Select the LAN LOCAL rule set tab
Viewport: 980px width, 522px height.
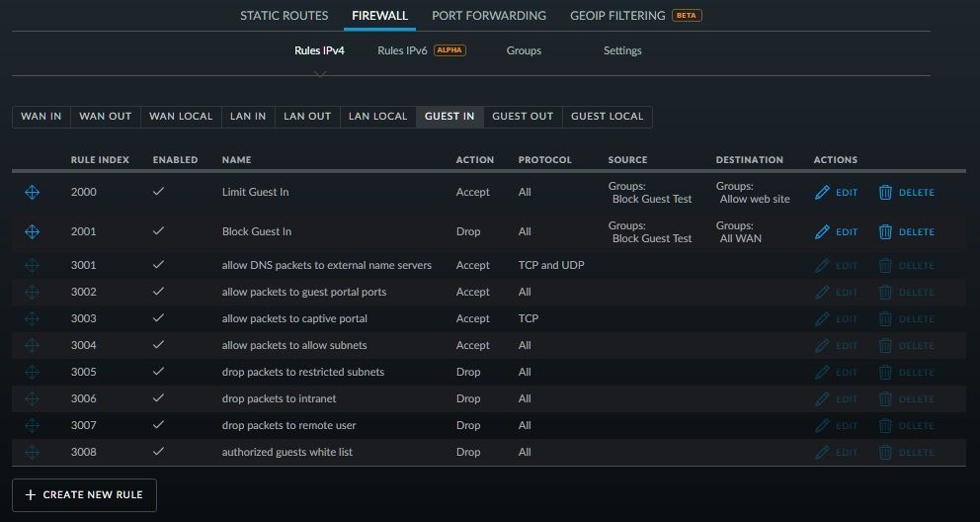click(376, 117)
